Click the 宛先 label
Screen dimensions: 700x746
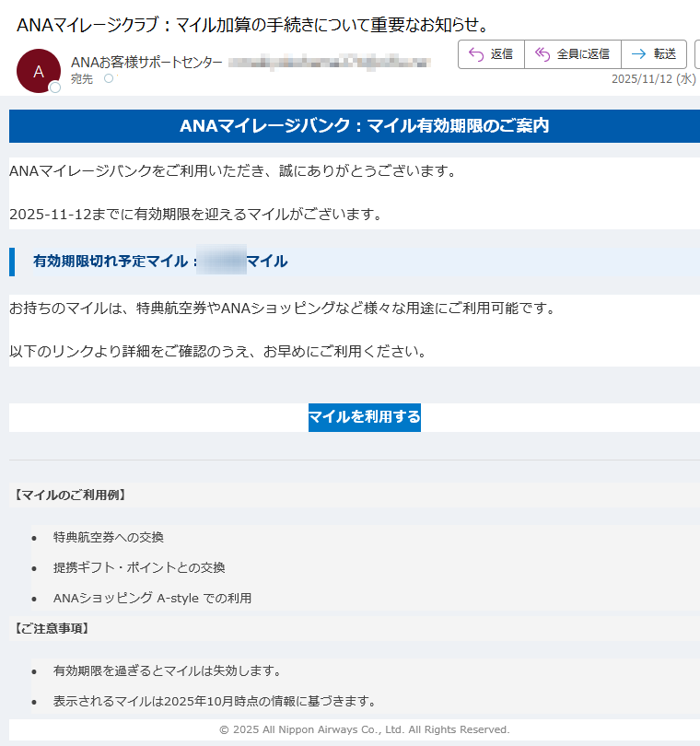[82, 79]
